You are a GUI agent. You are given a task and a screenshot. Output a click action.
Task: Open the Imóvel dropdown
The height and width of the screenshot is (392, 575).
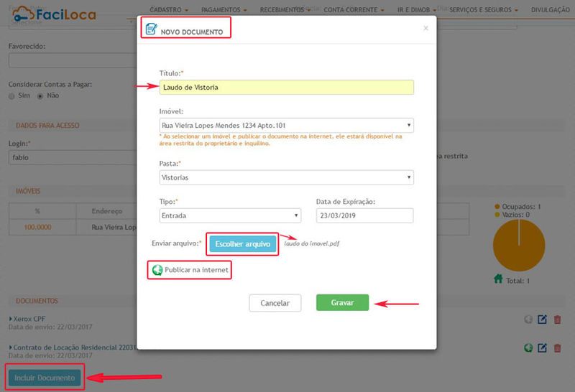point(286,125)
